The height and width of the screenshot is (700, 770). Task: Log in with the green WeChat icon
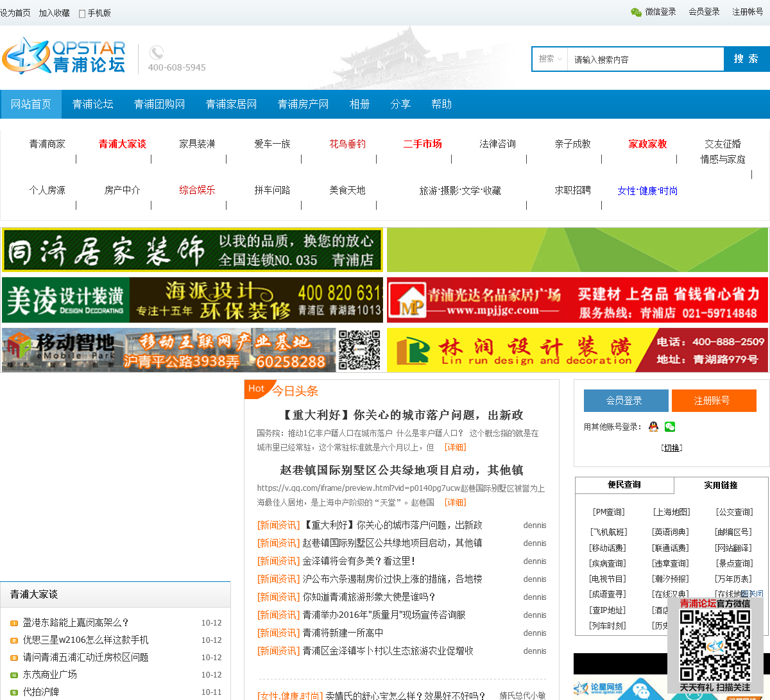pyautogui.click(x=670, y=427)
